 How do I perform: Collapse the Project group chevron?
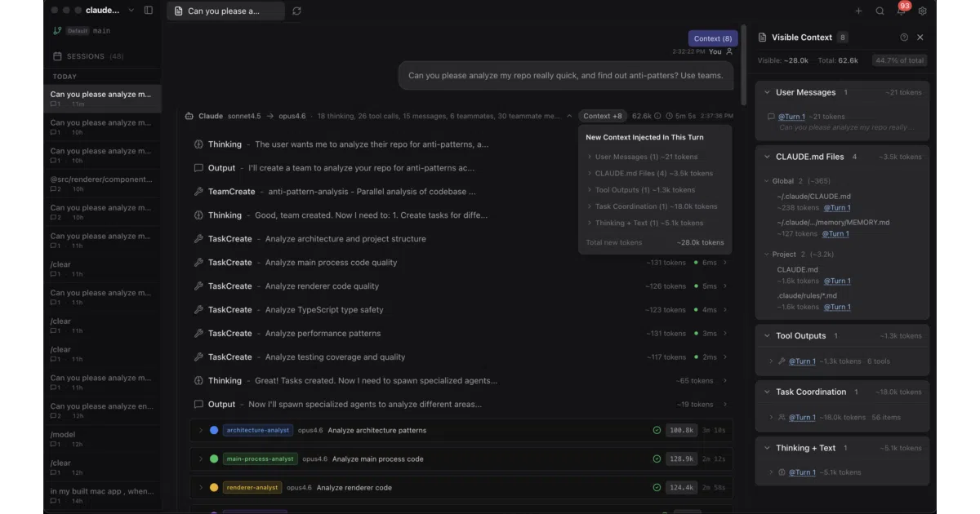pos(766,255)
